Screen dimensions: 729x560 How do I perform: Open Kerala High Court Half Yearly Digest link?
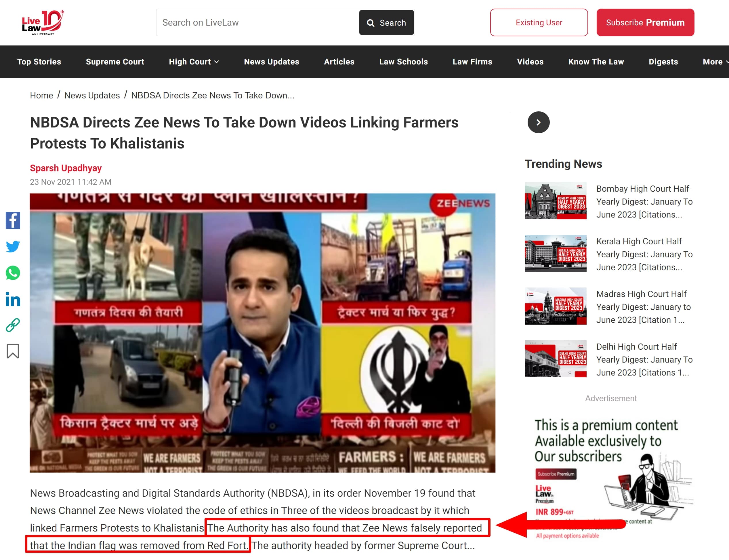click(644, 254)
